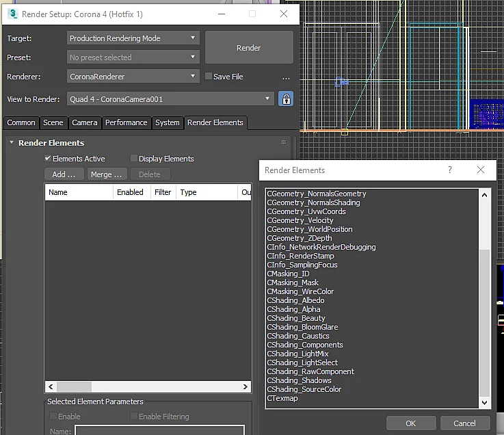Collapse the Render Elements rollout
Screen dimensions: 504x435
click(12, 142)
